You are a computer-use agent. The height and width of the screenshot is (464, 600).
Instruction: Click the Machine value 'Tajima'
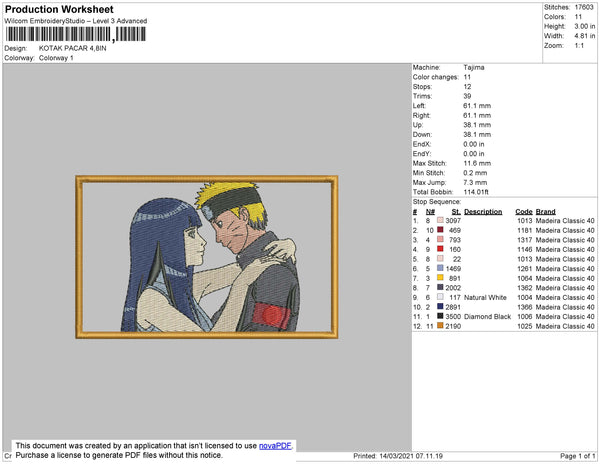474,67
